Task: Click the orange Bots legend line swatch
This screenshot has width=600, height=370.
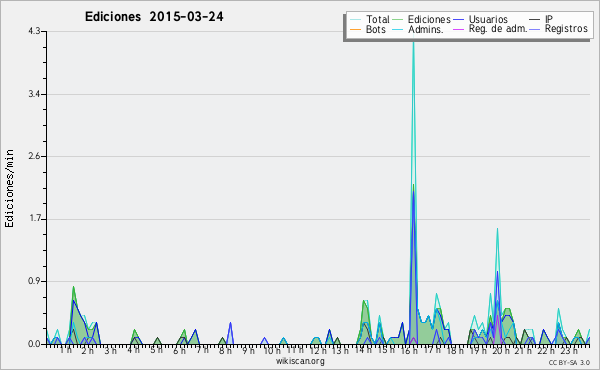Action: tap(355, 29)
